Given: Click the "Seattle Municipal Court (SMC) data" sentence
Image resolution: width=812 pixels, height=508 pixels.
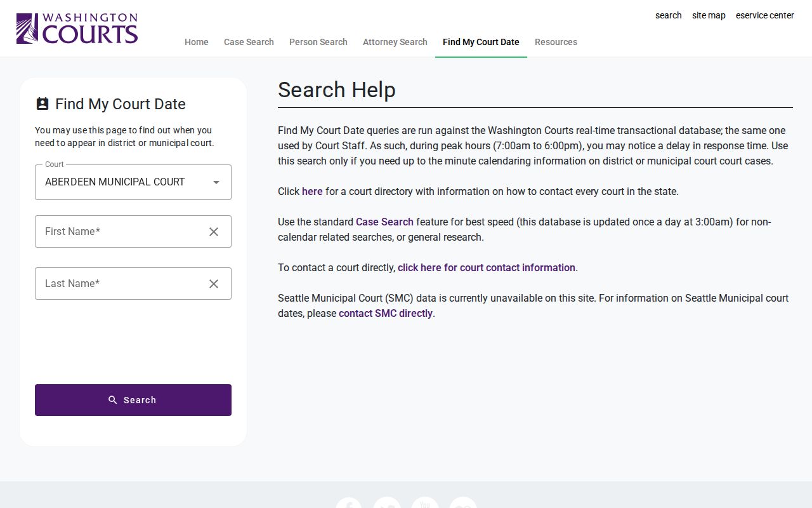Looking at the screenshot, I should click(533, 305).
